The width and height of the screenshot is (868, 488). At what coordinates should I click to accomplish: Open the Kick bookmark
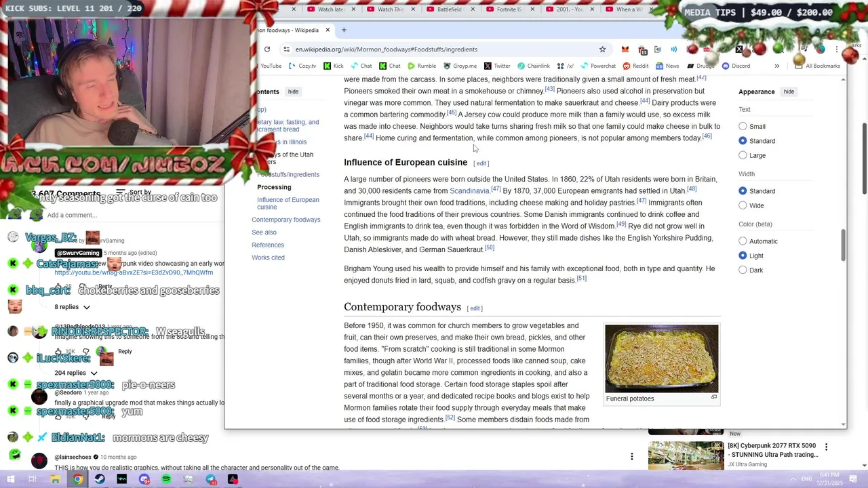click(334, 66)
